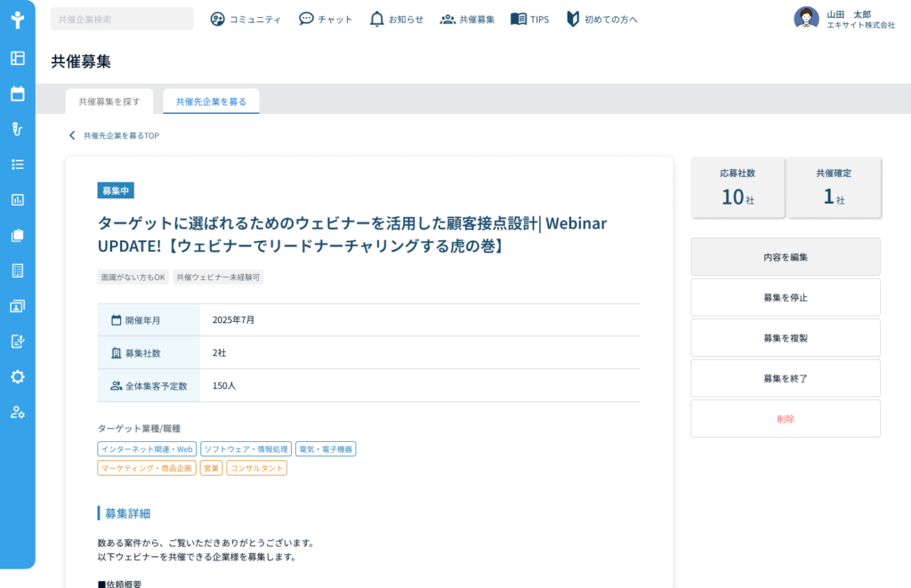Click the user avatar image
911x588 pixels.
pyautogui.click(x=806, y=19)
